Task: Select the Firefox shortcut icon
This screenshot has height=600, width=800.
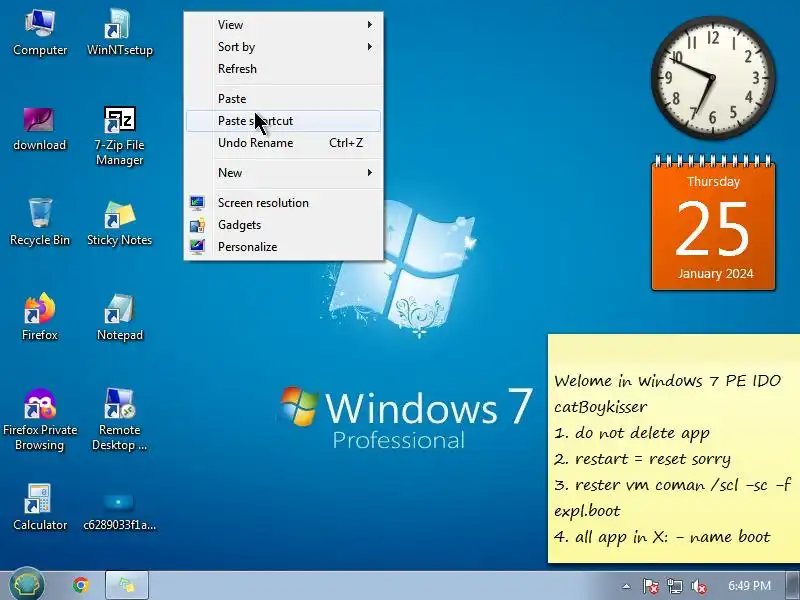Action: 40,316
